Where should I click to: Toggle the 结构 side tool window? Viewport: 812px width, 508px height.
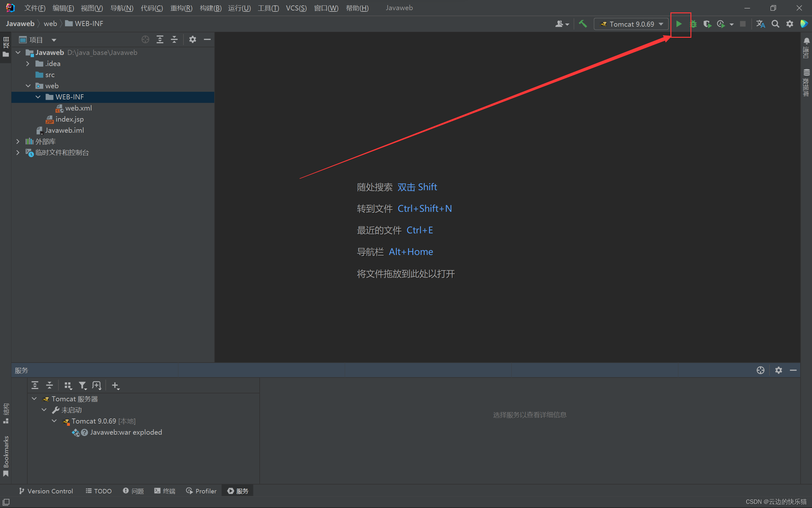point(6,413)
